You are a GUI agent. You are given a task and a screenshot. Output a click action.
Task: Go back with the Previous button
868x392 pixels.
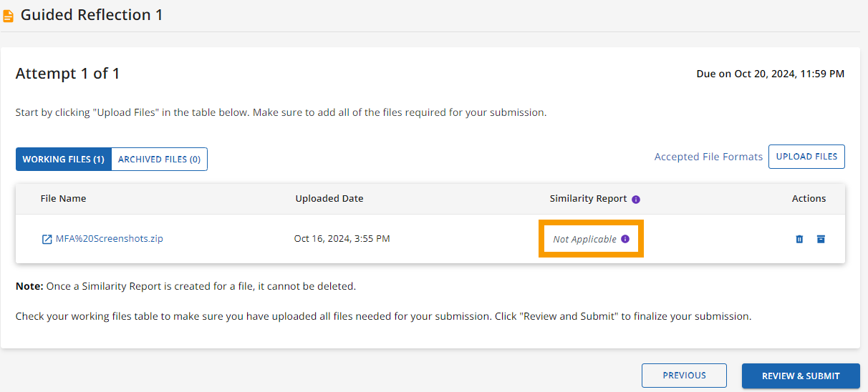(684, 376)
